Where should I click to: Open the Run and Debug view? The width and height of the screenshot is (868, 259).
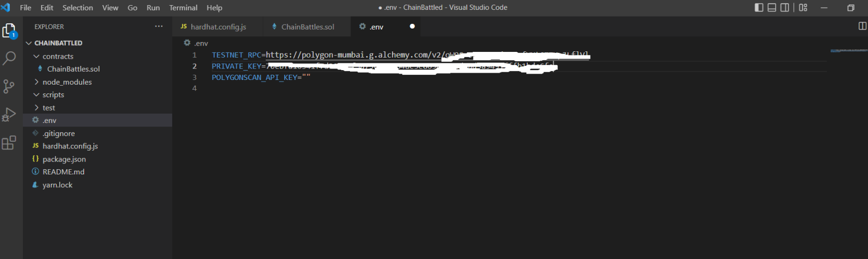coord(9,114)
